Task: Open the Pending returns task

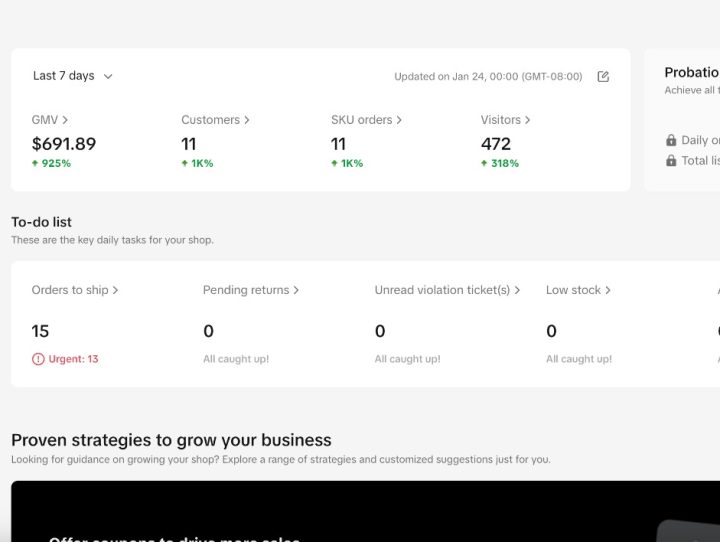Action: coord(251,290)
